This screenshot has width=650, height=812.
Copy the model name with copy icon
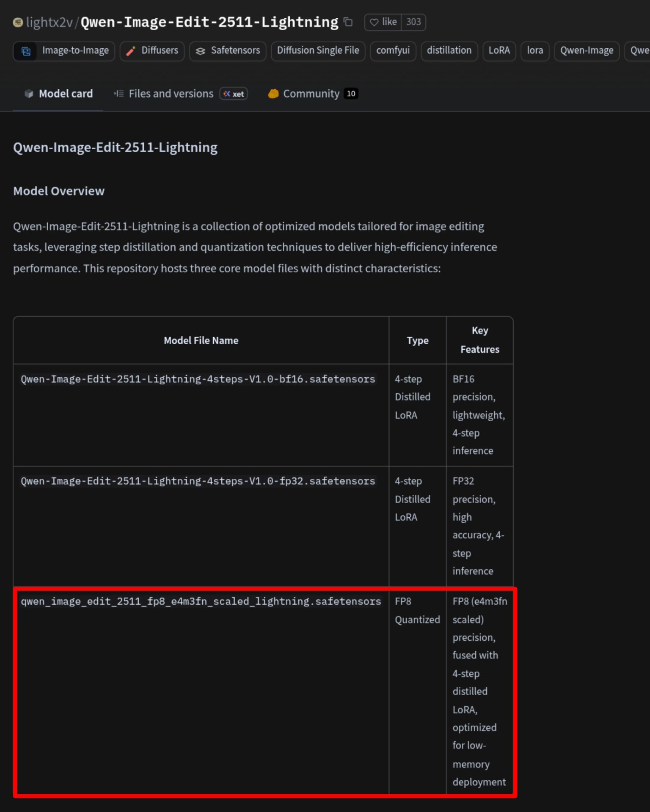(x=348, y=22)
